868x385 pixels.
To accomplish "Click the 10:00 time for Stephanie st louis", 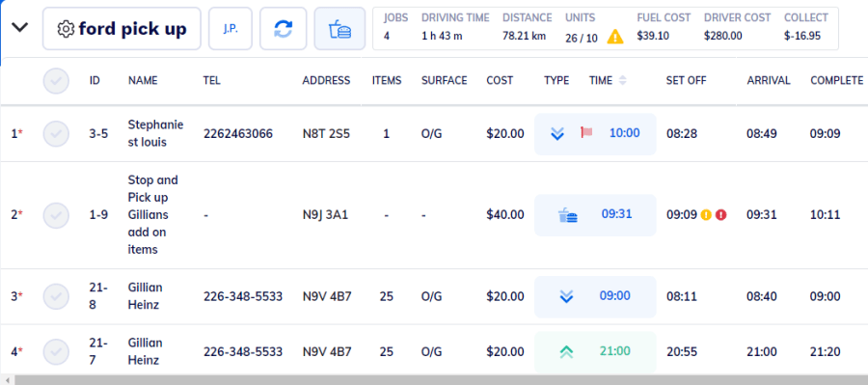I will coord(624,133).
